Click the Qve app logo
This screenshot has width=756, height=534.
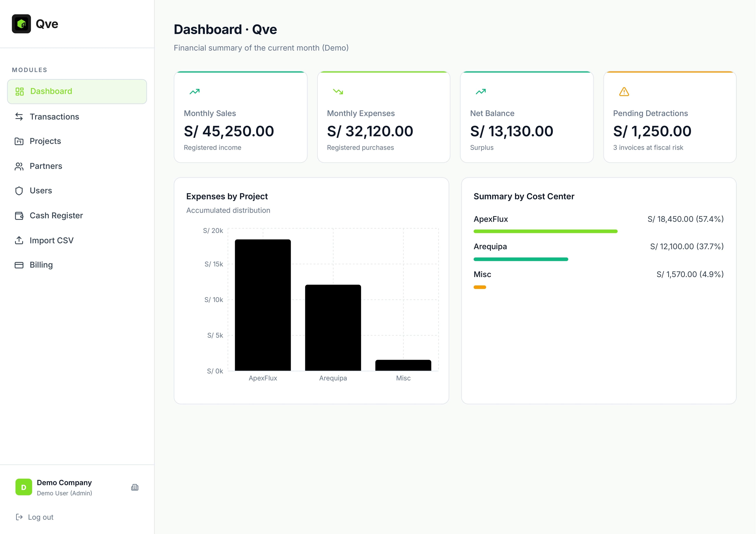(x=22, y=23)
